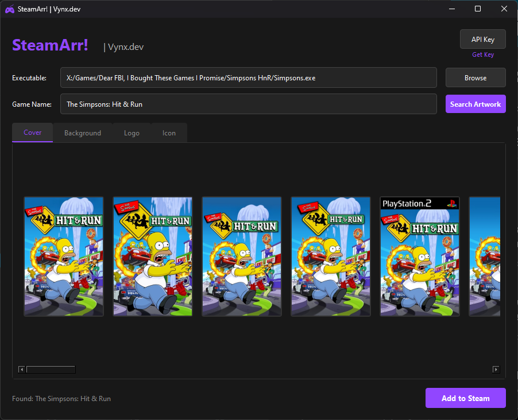
Task: Select the PlayStation 2 cover thumbnail
Action: tap(420, 256)
